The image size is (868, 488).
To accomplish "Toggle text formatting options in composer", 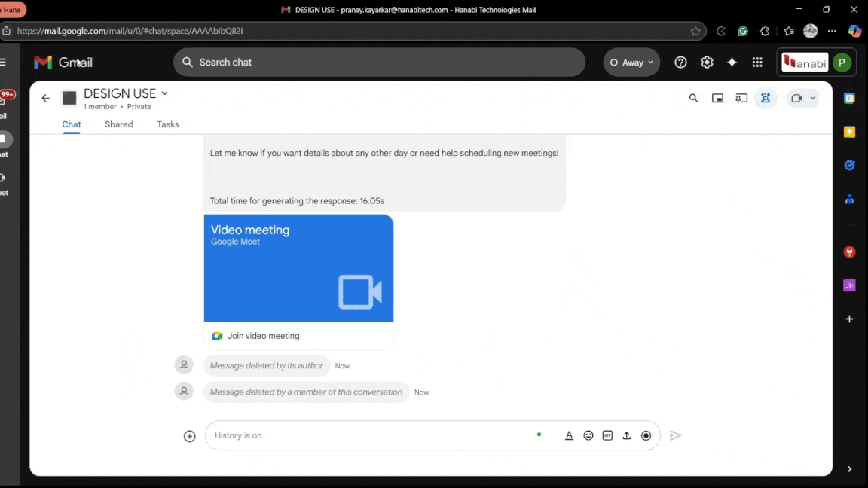I will (569, 435).
